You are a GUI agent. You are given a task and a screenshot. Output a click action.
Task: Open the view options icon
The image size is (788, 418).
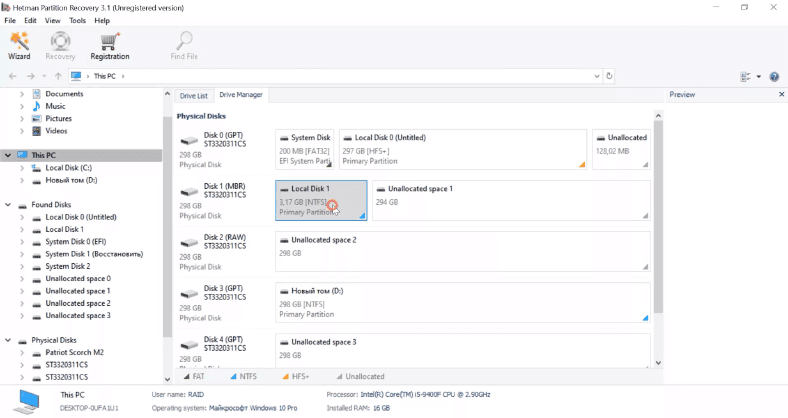coord(745,77)
